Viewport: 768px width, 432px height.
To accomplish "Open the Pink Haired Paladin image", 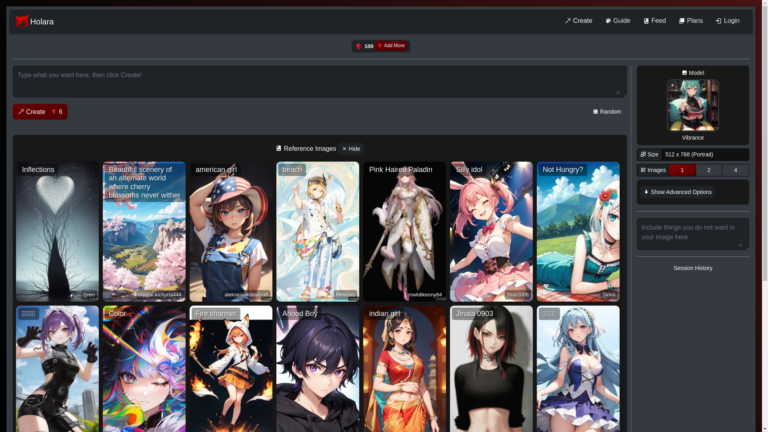I will [x=404, y=231].
